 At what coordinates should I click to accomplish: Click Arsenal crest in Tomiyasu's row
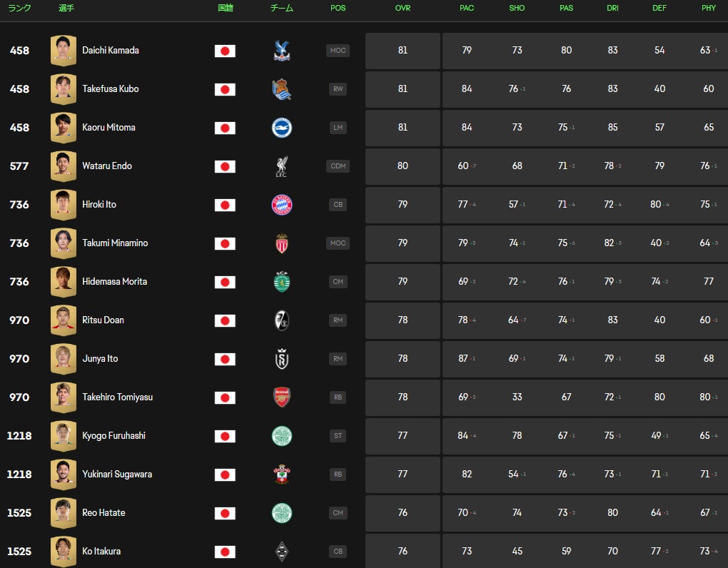[282, 397]
